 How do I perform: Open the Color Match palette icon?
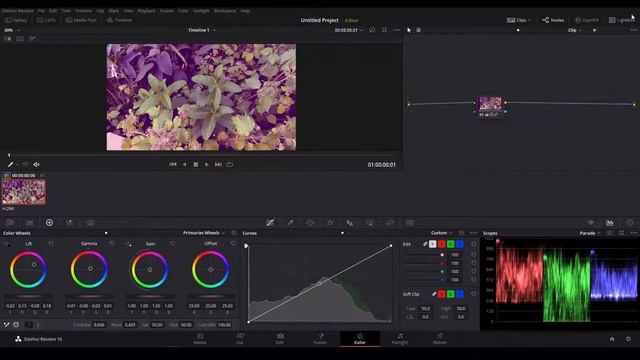pyautogui.click(x=30, y=222)
